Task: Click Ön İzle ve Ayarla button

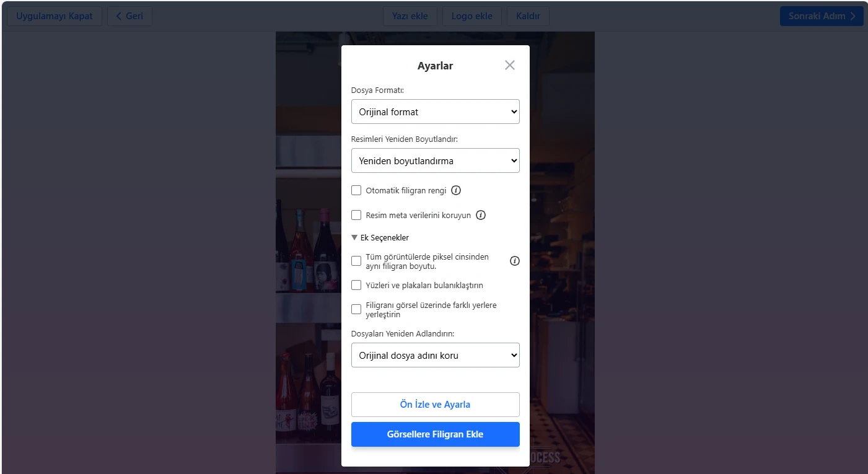Action: [436, 404]
